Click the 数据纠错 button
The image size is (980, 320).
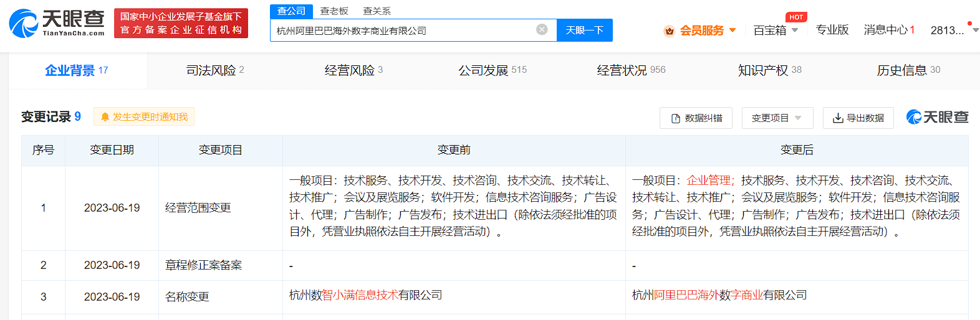[696, 118]
